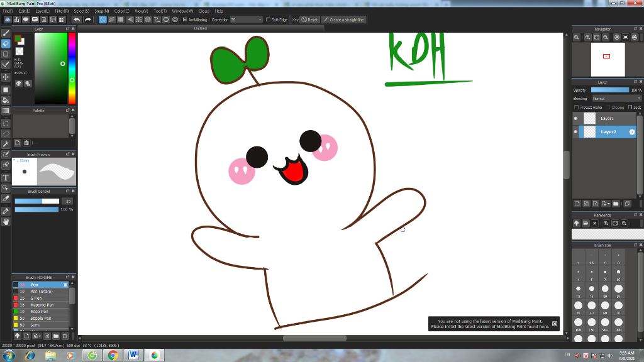Select the rectangular Select tool
The height and width of the screenshot is (362, 644).
click(x=6, y=123)
